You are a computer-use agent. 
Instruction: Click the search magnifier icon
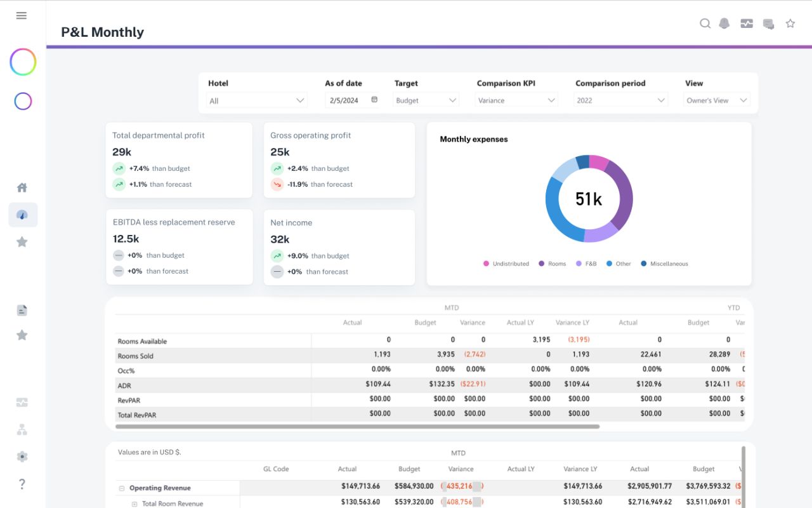click(x=705, y=23)
